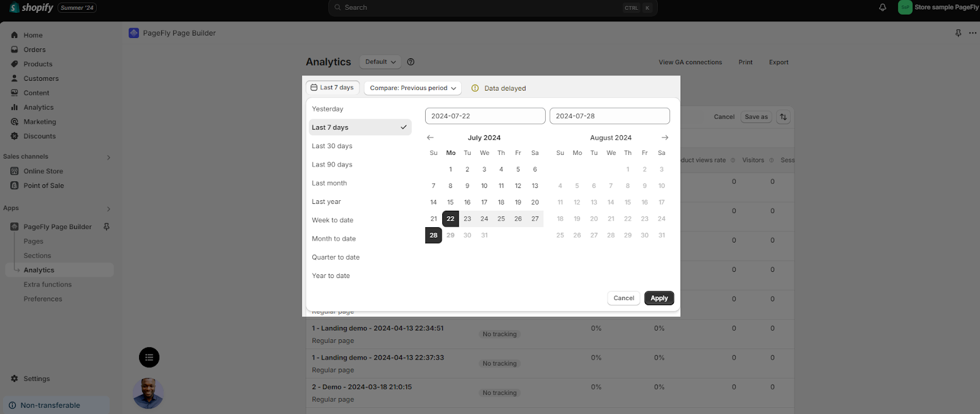Click the start date field 2024-07-22

(x=484, y=116)
